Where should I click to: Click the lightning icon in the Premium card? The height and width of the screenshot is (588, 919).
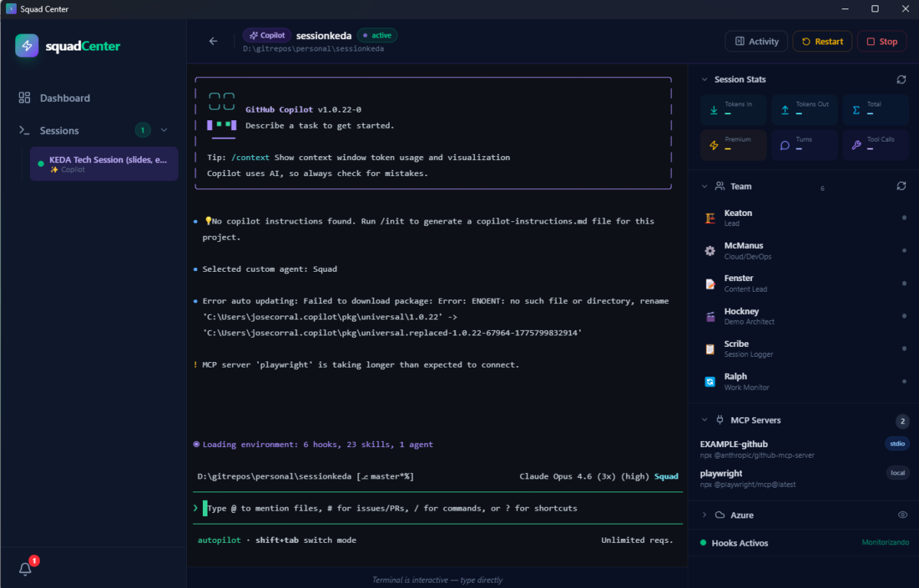(714, 145)
